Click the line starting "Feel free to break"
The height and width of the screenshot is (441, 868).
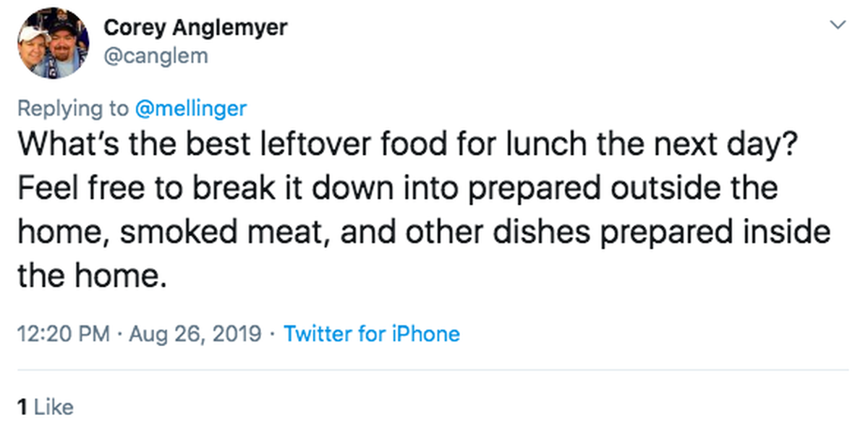coord(397,187)
